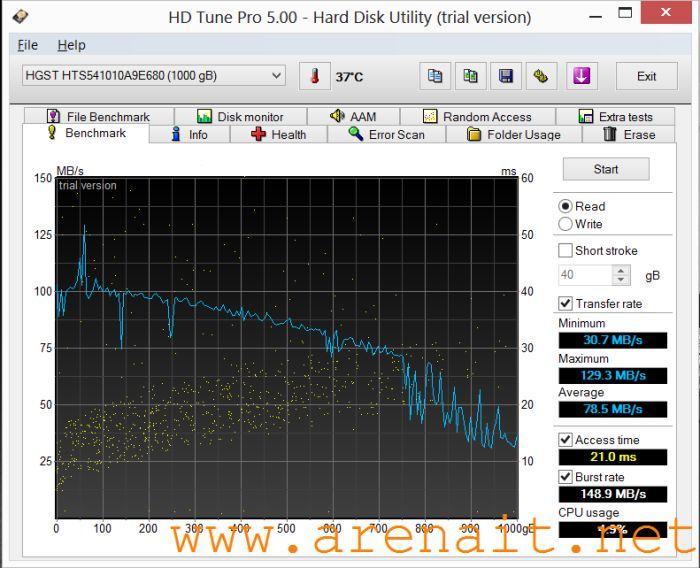The image size is (700, 568).
Task: Click the copy text to clipboard icon
Action: (x=434, y=76)
